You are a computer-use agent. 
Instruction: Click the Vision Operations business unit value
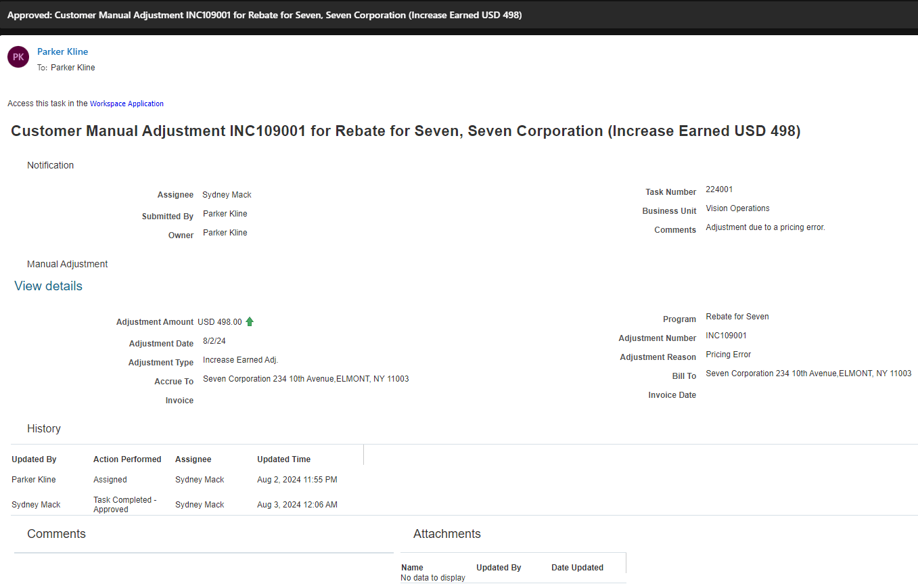pos(737,208)
